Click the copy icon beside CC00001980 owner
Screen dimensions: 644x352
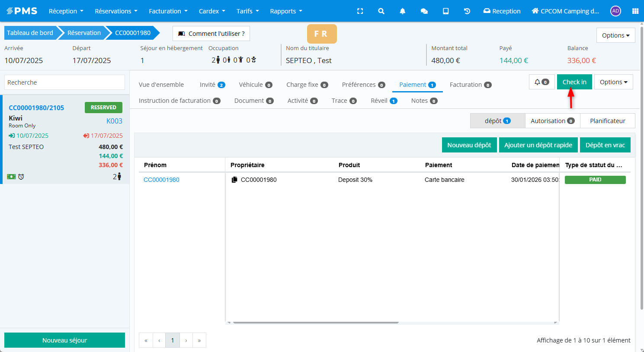point(234,180)
